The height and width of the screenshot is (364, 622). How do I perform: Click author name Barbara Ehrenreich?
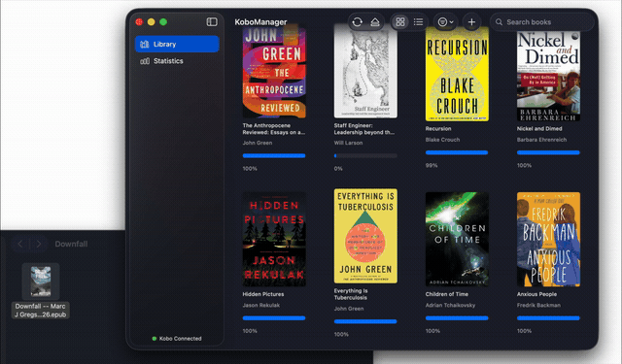(x=541, y=140)
